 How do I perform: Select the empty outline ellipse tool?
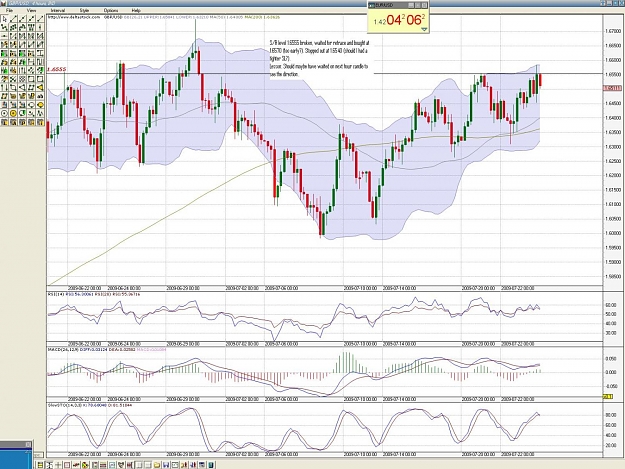pos(31,105)
